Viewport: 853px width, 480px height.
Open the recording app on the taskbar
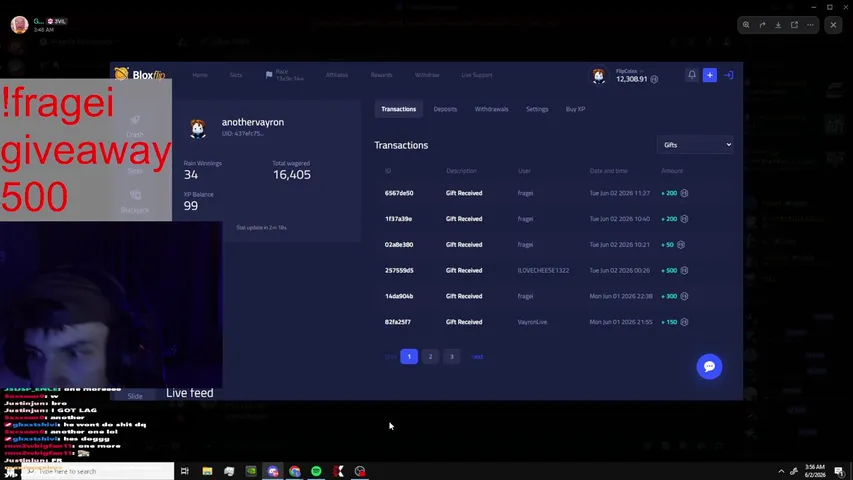click(x=360, y=471)
